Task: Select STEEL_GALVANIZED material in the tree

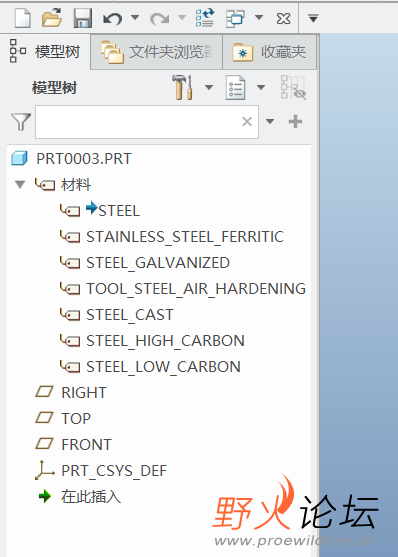Action: click(x=158, y=263)
